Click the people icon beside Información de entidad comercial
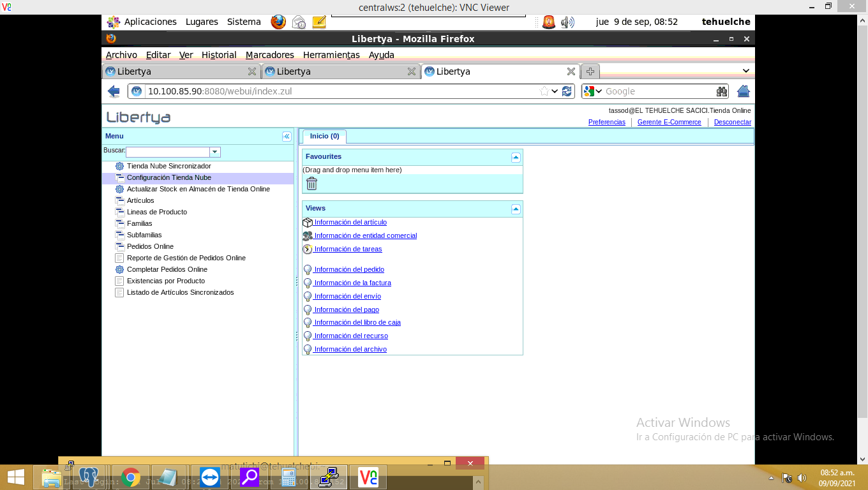This screenshot has height=490, width=868. [308, 236]
